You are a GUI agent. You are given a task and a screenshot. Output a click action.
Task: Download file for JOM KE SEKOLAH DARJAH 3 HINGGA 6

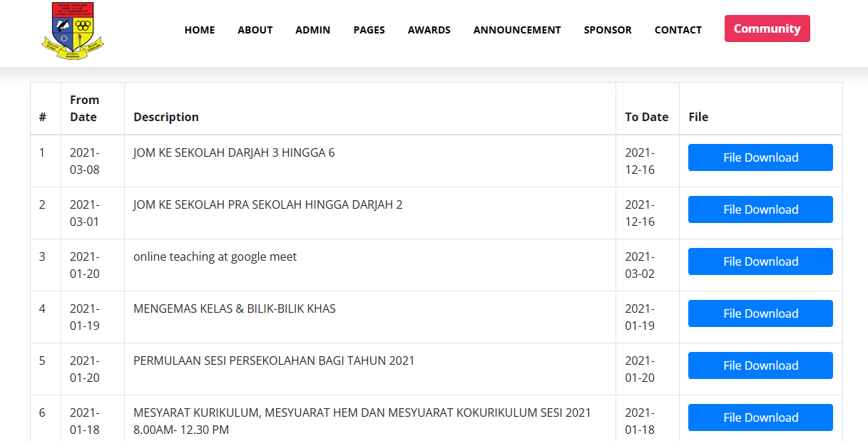coord(760,157)
